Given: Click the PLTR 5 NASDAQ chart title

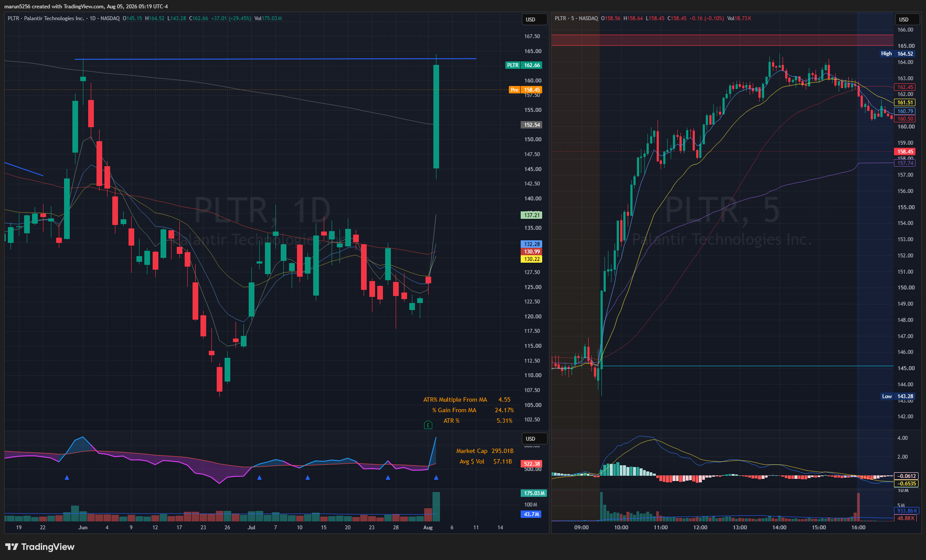Looking at the screenshot, I should point(576,18).
